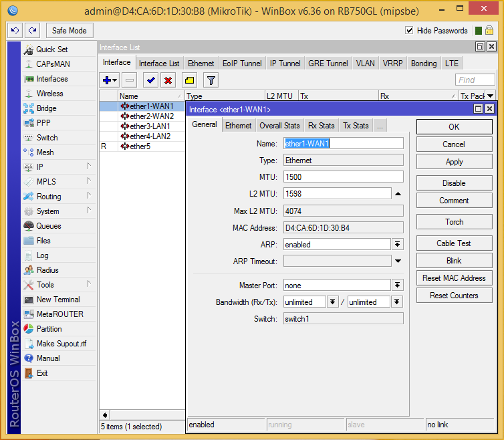Viewport: 504px width, 440px height.
Task: Click the red X disable button
Action: click(168, 80)
